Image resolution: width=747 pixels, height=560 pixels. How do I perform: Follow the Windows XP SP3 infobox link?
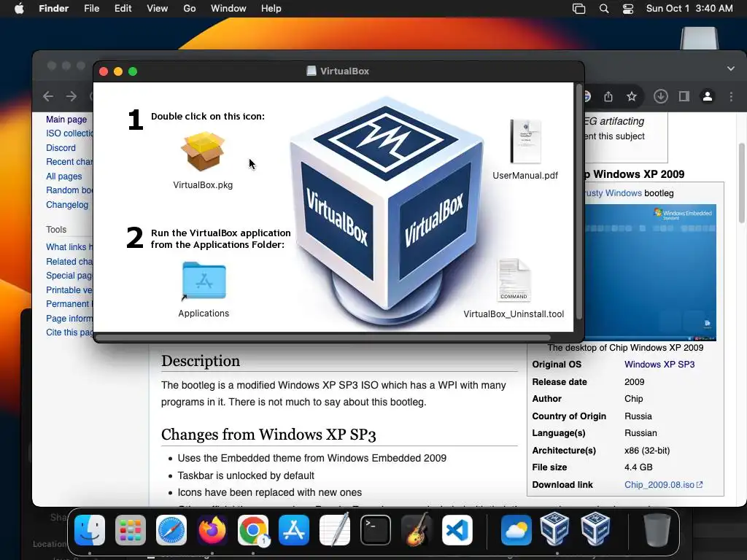[x=659, y=365]
